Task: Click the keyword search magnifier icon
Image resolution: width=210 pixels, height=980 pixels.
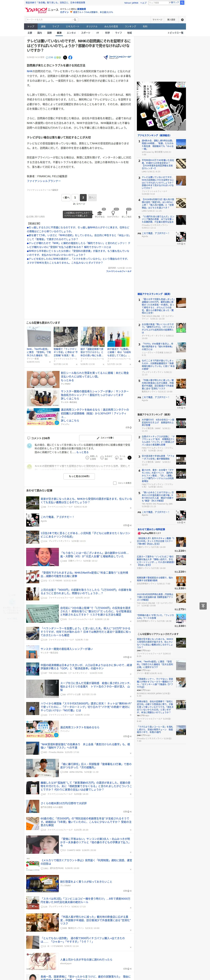Action: coord(75,19)
